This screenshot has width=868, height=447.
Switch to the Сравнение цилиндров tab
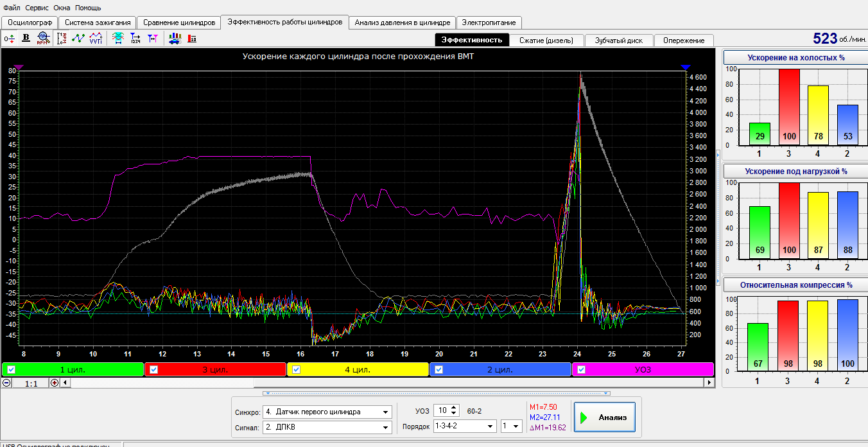pyautogui.click(x=179, y=22)
